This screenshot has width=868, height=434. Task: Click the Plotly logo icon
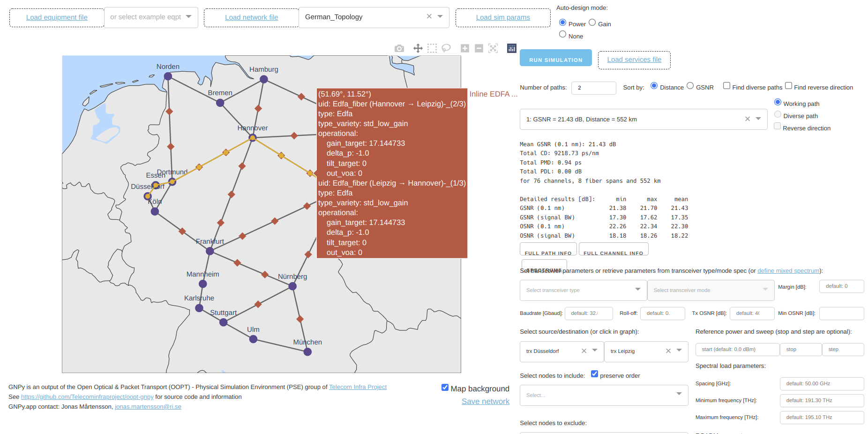(512, 48)
